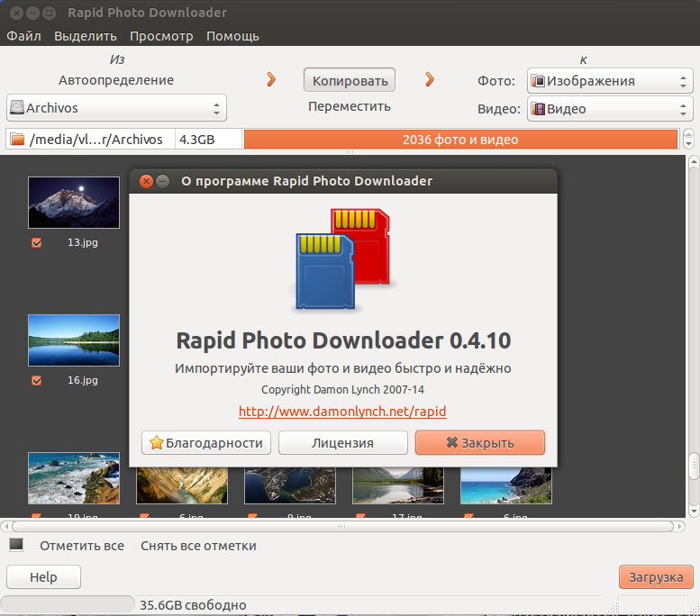Click the Автоопределение label
The height and width of the screenshot is (616, 700).
116,80
